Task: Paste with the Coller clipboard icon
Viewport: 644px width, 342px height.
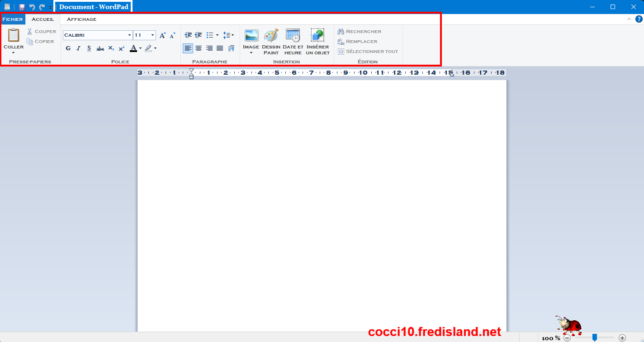Action: click(14, 35)
